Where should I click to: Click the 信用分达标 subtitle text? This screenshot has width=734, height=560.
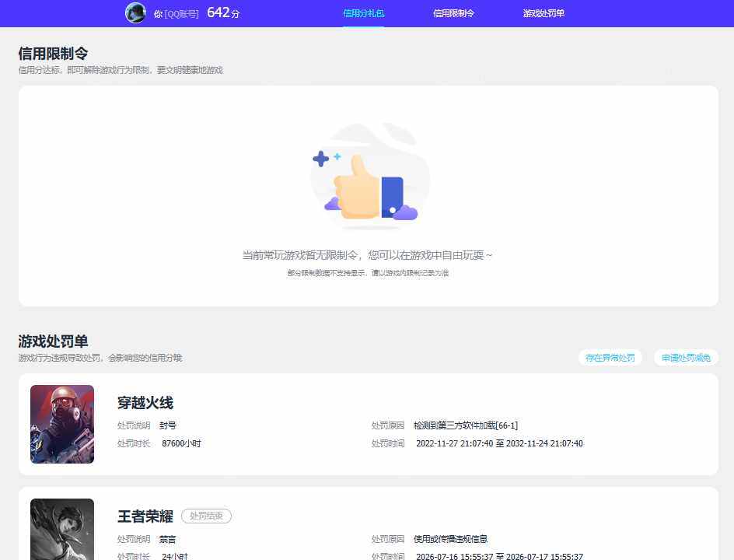pyautogui.click(x=121, y=70)
